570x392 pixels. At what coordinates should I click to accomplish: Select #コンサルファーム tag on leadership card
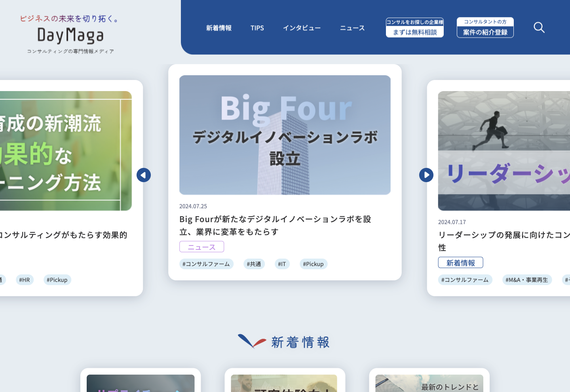click(x=465, y=280)
